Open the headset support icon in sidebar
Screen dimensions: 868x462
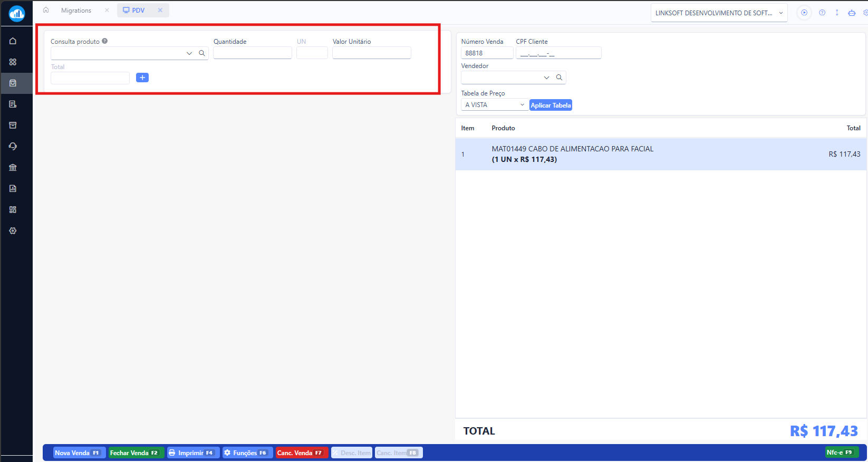[13, 146]
